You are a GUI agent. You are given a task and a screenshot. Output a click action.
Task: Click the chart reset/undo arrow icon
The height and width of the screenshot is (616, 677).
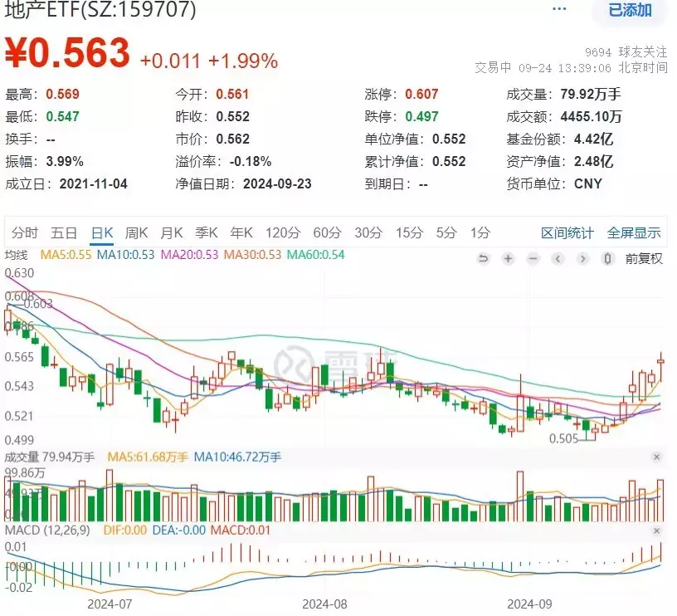(x=483, y=259)
